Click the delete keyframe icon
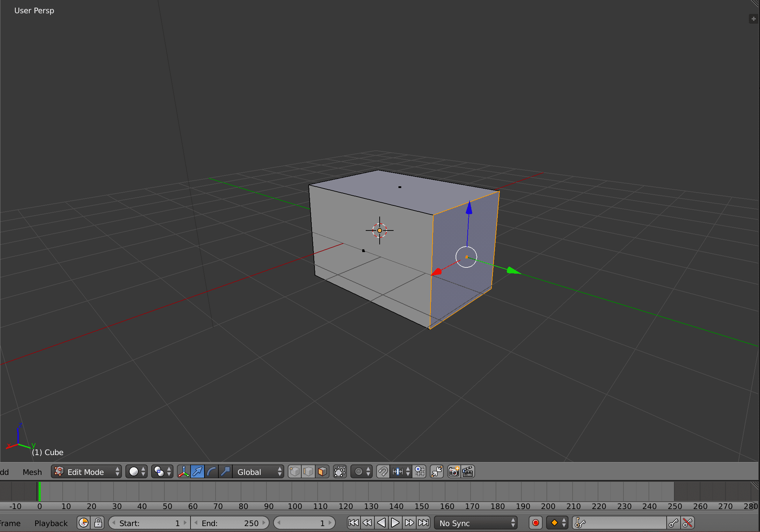Viewport: 760px width, 532px height. coord(688,523)
